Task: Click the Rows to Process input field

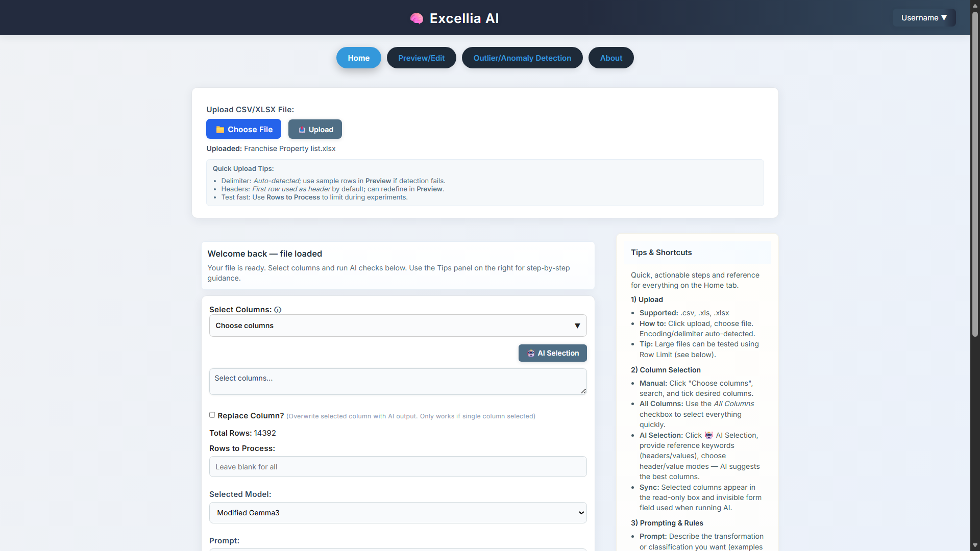Action: (398, 467)
